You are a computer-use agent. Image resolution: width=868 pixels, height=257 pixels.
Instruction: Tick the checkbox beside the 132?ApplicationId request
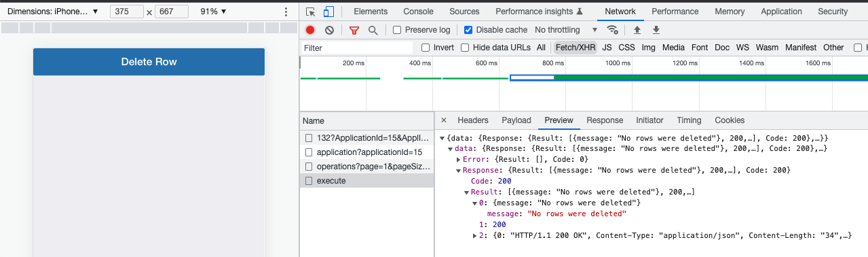pos(309,138)
